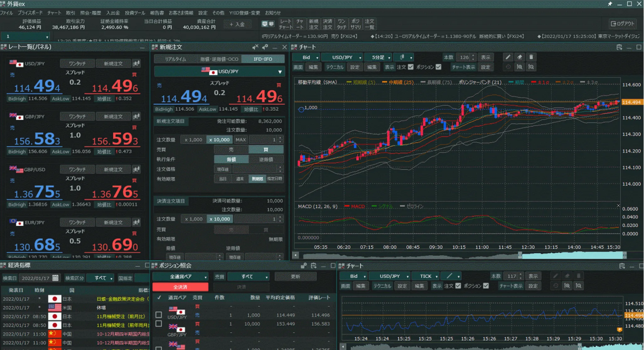
Task: Open the 投資ツール menu
Action: click(x=135, y=13)
